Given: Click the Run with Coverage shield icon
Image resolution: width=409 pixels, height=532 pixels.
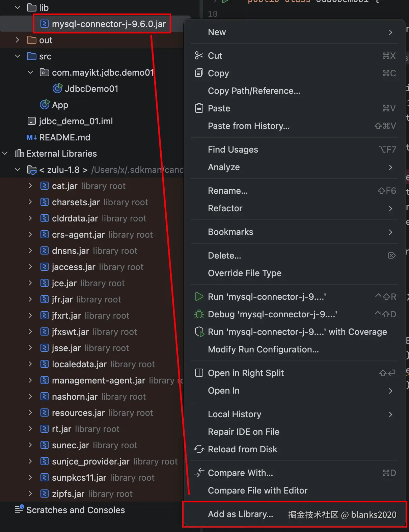Looking at the screenshot, I should tap(199, 331).
